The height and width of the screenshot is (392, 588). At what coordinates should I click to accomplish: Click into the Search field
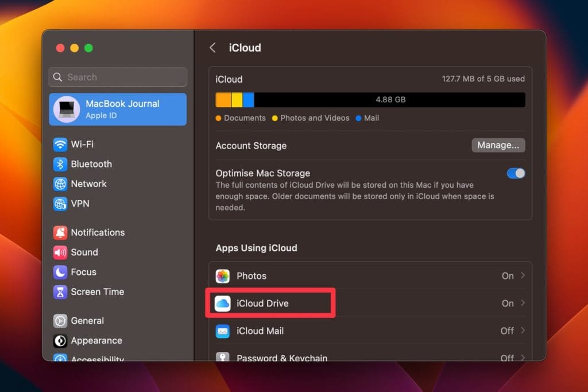click(x=118, y=77)
